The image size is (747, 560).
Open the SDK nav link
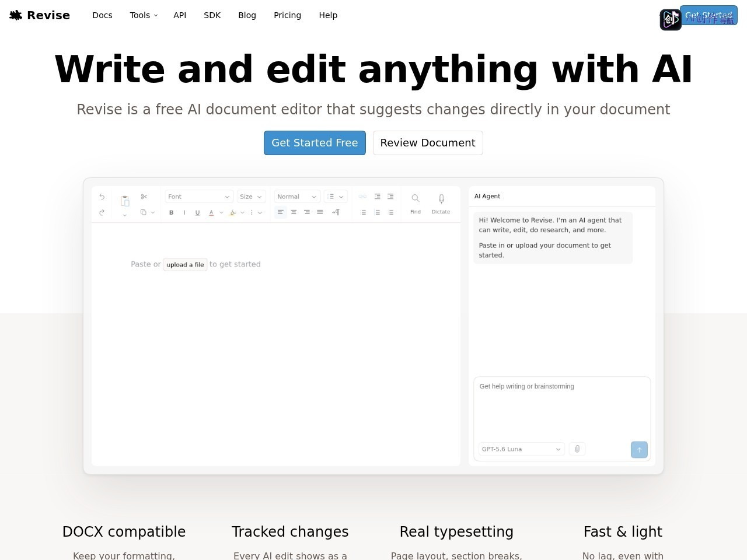(x=212, y=15)
